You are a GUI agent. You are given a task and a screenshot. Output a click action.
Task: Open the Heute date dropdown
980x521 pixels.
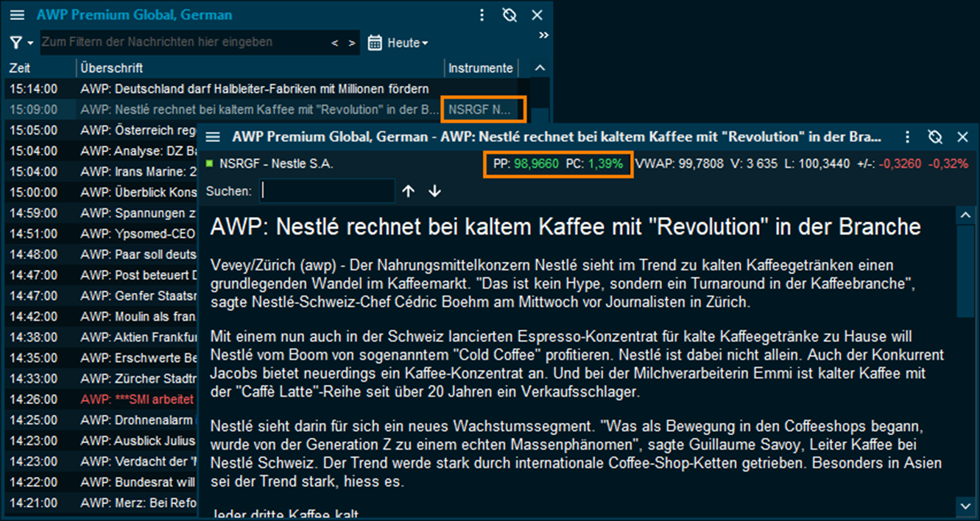coord(408,43)
